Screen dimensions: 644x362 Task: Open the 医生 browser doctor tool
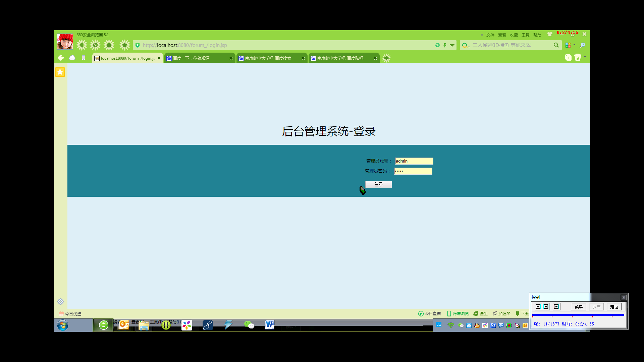[481, 314]
